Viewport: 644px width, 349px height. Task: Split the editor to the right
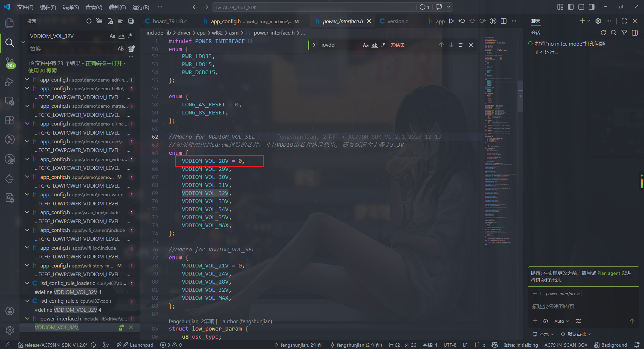click(503, 21)
